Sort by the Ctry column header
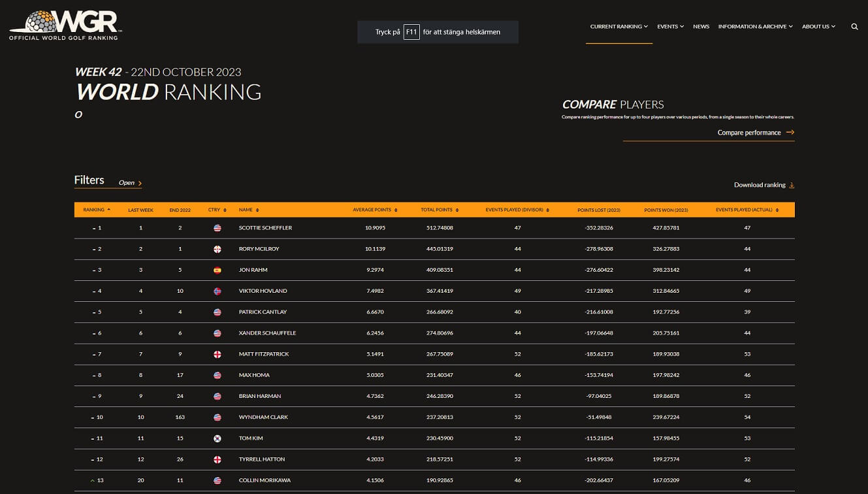 pos(217,210)
